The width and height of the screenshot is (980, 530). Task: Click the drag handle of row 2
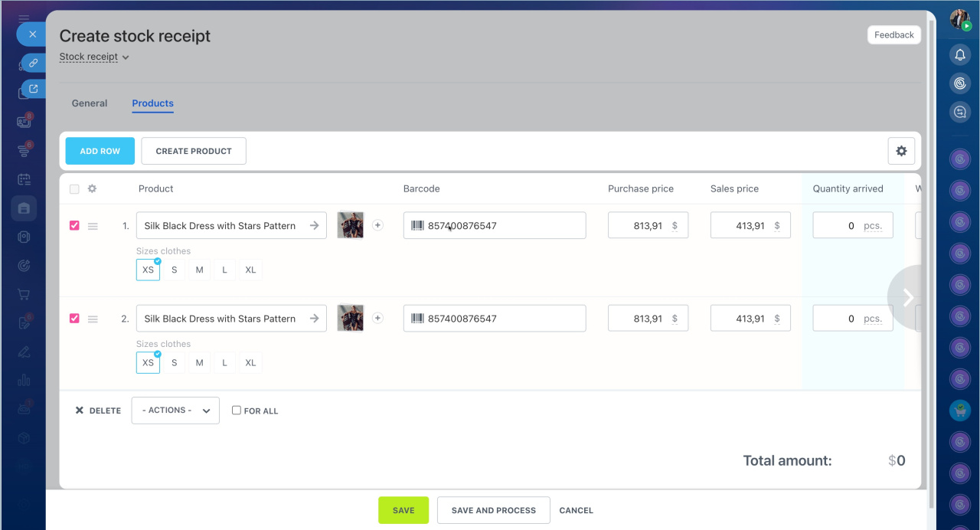click(93, 319)
